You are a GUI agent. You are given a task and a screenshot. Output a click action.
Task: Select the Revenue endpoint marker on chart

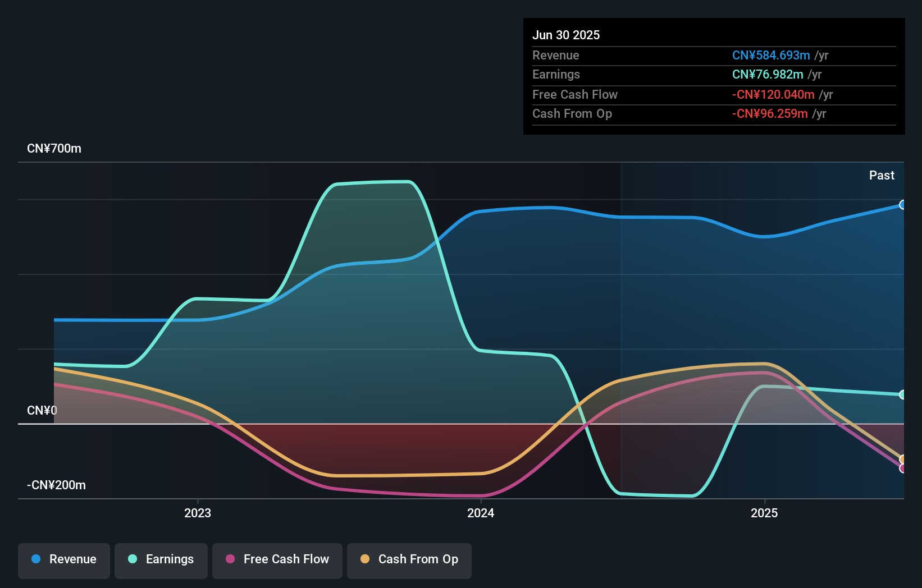point(903,205)
